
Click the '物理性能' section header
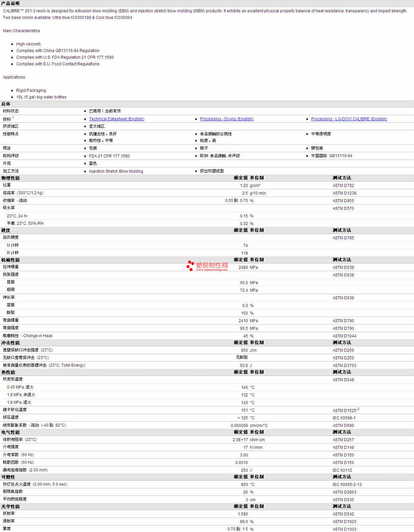click(11, 178)
